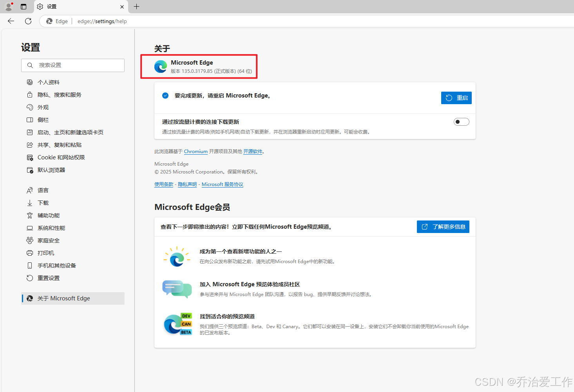Click 要完成更新，请重启 Microsoft Edge text

[223, 96]
